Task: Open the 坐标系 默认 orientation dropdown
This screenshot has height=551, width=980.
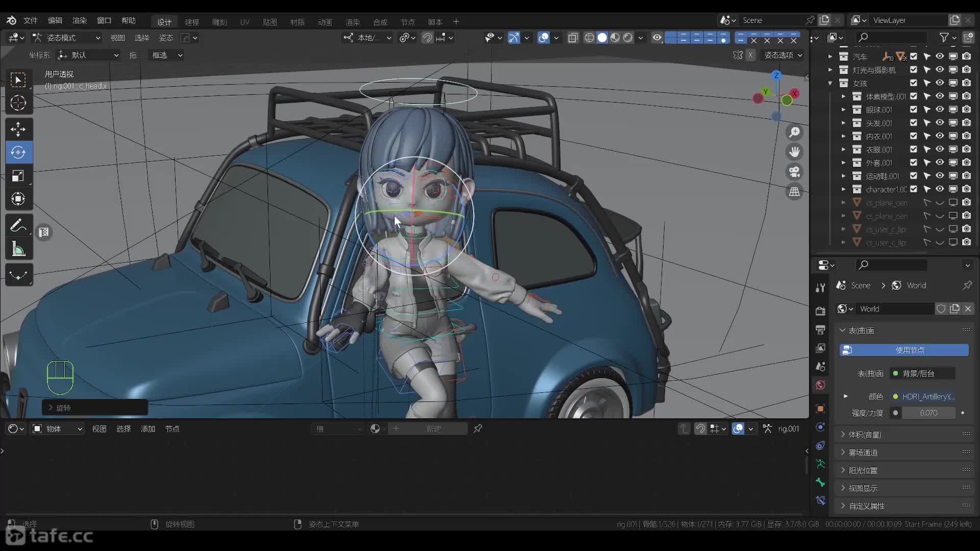Action: pos(88,55)
